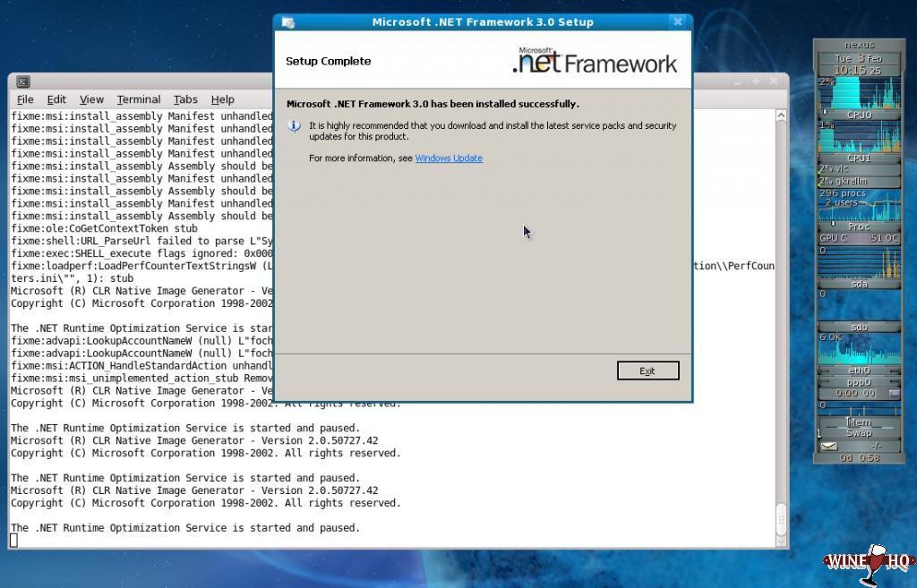Viewport: 917px width, 588px height.
Task: Open the File menu in the terminal
Action: 25,99
